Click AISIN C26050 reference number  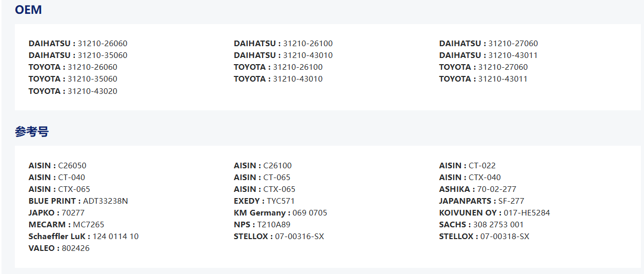57,166
